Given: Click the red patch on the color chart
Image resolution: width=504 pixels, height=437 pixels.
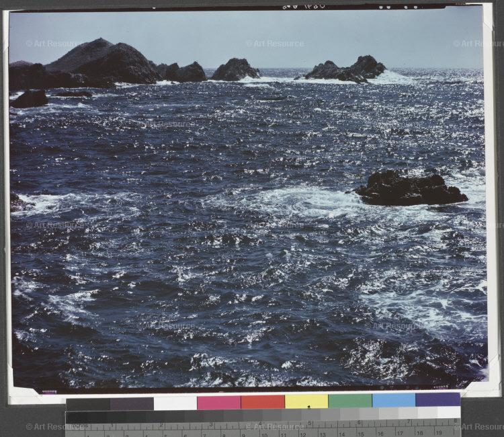Looking at the screenshot, I should point(263,402).
